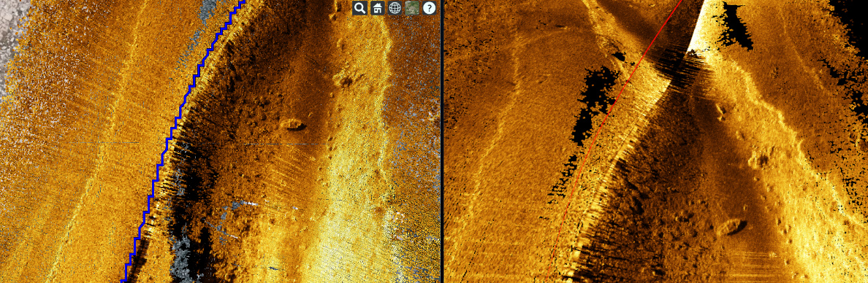Pick the oval mound in left sonar map
This screenshot has height=283, width=868.
(293, 125)
